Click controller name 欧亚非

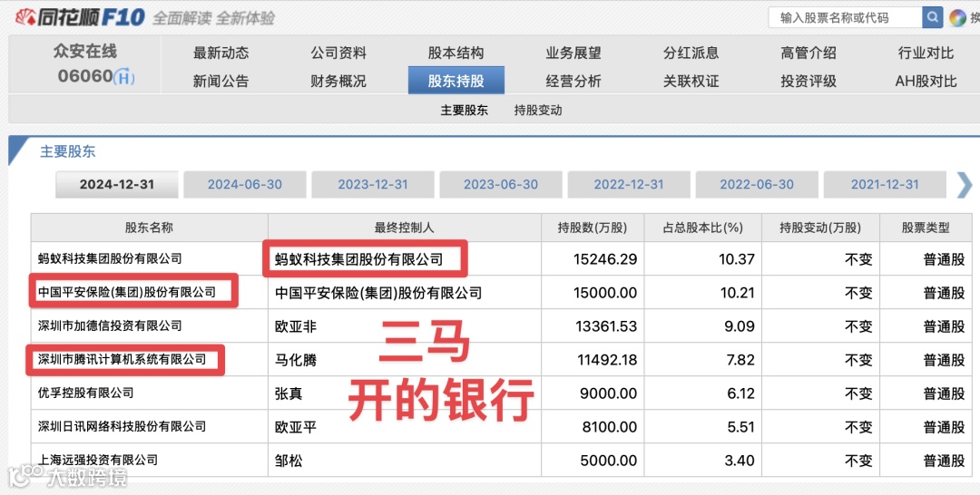[296, 326]
